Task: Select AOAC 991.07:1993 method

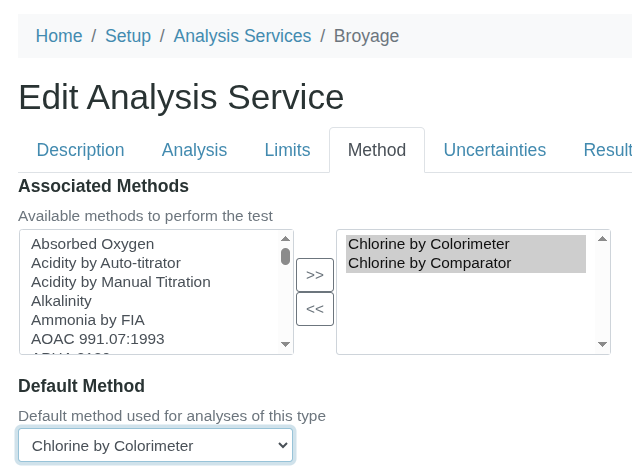Action: click(98, 339)
